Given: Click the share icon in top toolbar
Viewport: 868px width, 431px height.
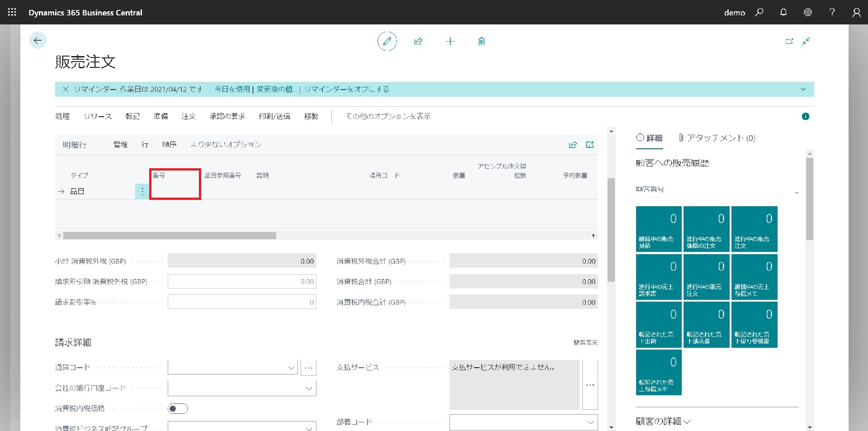Looking at the screenshot, I should click(418, 41).
